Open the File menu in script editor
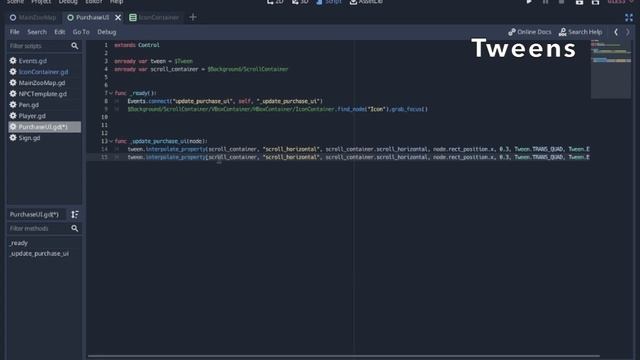The width and height of the screenshot is (640, 360). pos(15,32)
